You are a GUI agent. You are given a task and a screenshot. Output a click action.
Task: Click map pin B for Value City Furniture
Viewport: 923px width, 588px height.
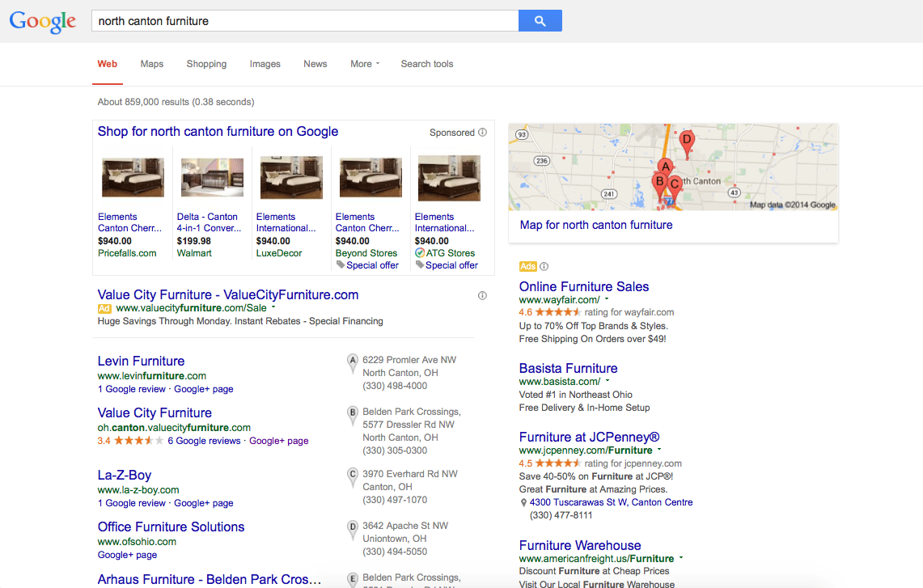click(352, 415)
